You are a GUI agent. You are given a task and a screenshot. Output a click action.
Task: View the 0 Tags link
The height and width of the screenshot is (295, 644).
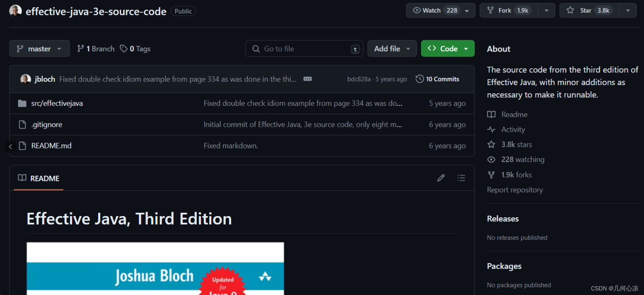coord(135,49)
